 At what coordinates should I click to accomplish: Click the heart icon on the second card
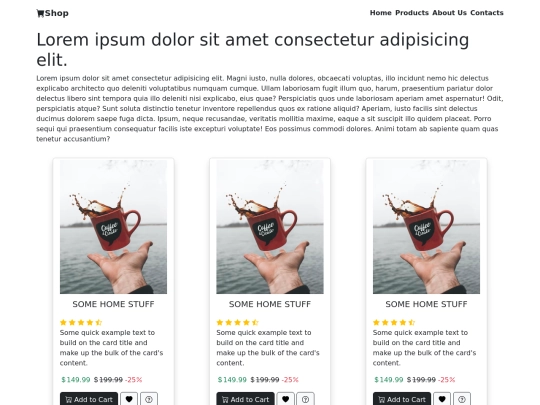tap(285, 399)
